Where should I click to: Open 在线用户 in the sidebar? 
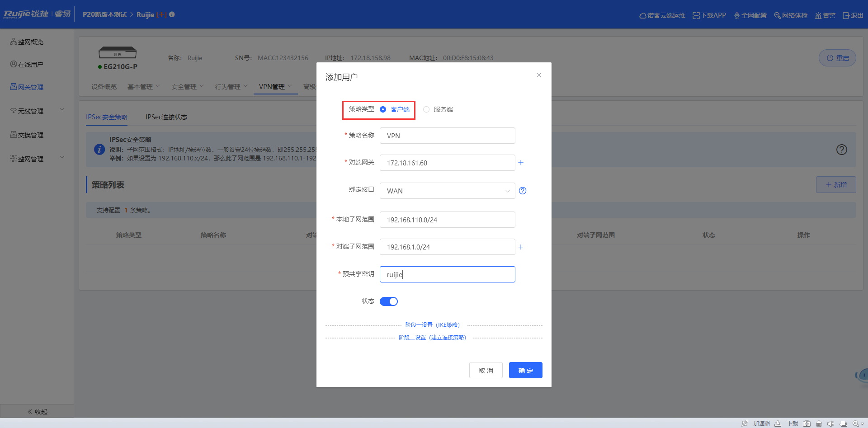click(30, 65)
